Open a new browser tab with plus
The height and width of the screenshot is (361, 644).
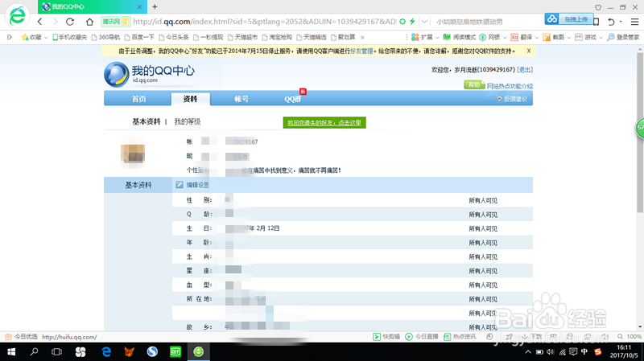[155, 6]
